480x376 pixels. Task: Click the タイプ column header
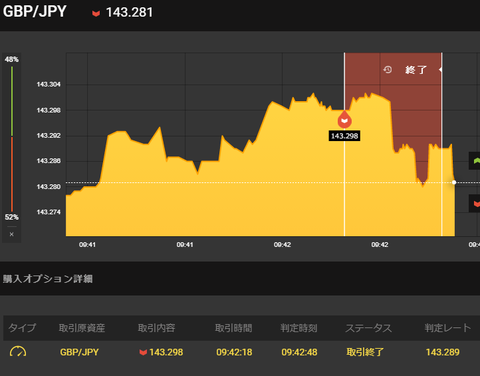[22, 328]
